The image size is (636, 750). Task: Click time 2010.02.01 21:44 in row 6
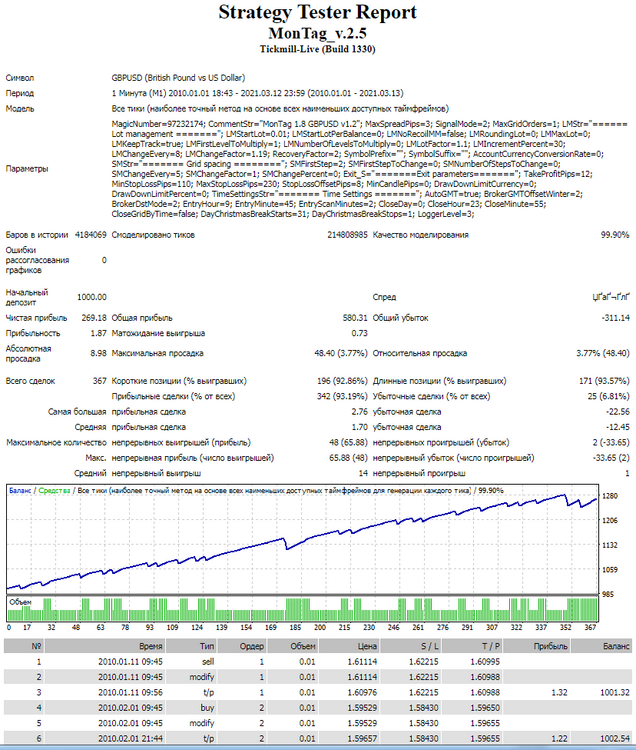tap(130, 738)
